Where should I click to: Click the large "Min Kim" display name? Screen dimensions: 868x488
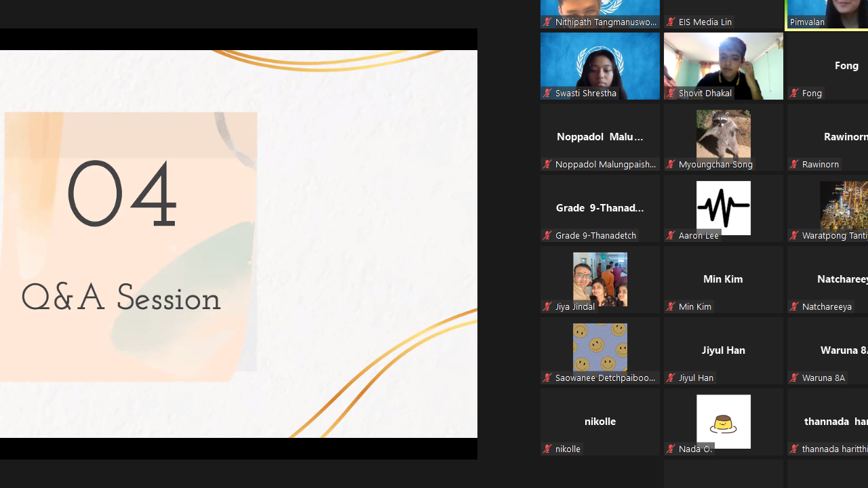[x=723, y=279]
